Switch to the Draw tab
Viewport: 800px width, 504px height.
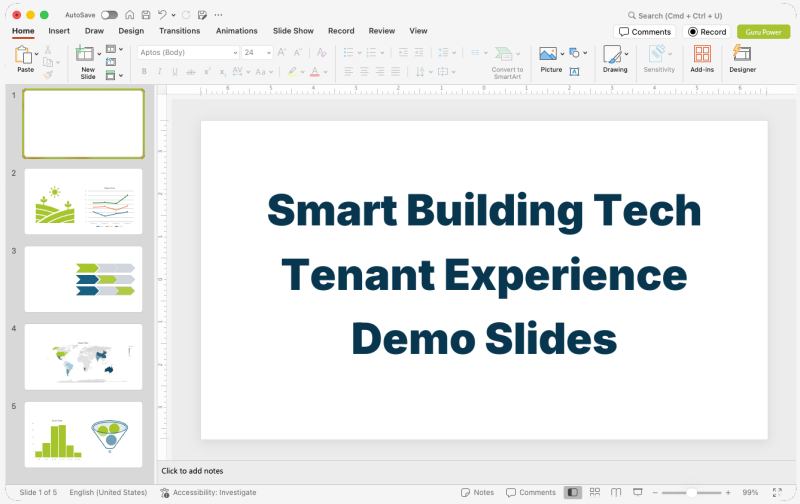(x=94, y=31)
